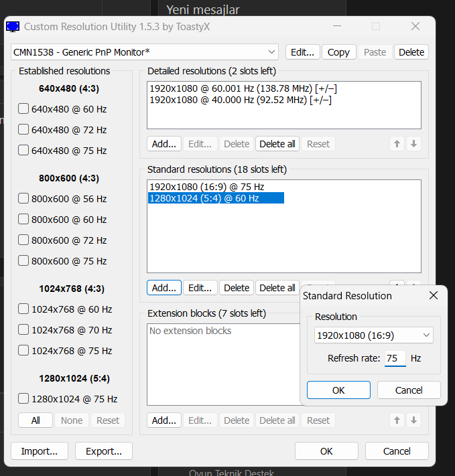Toggle 800x600 @ 75 Hz checkbox
The width and height of the screenshot is (455, 476).
(23, 260)
